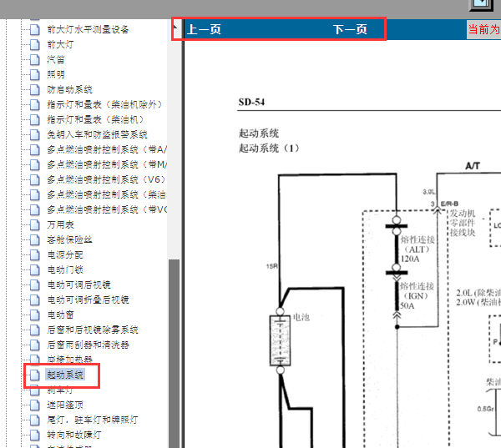Screen dimensions: 501x448
Task: Click document icon next to 遮阳篷顶
Action: pyautogui.click(x=35, y=405)
